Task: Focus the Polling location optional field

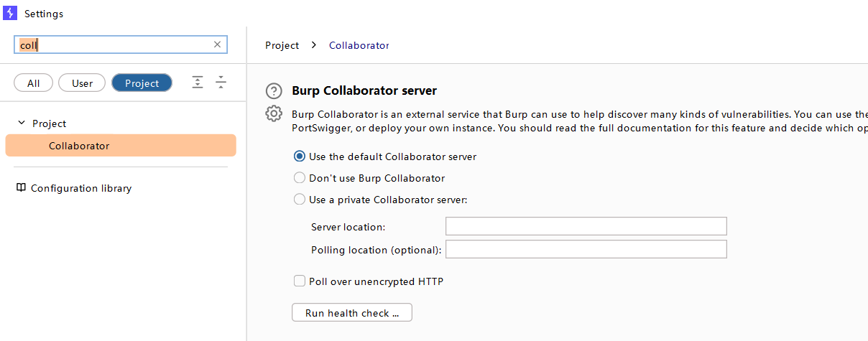Action: pos(586,250)
